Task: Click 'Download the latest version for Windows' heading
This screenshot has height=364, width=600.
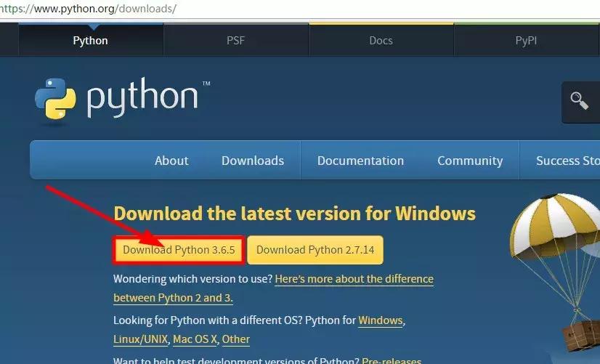Action: [294, 213]
